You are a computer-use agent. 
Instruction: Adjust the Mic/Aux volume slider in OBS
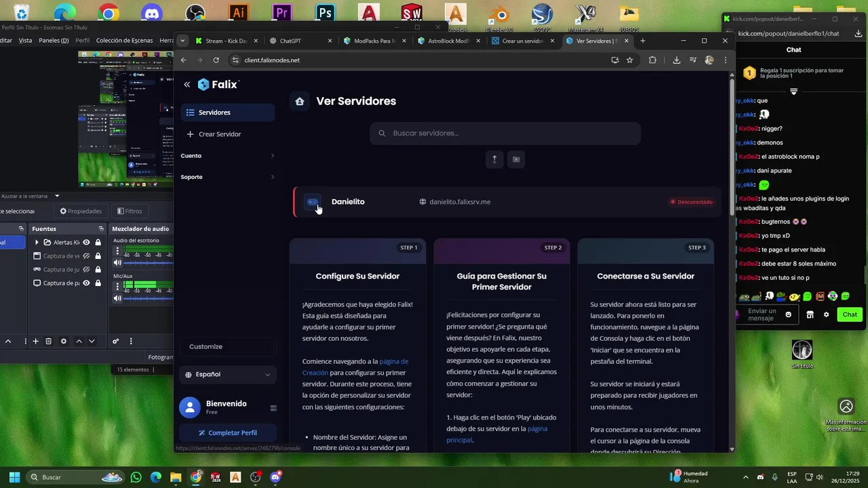click(149, 298)
